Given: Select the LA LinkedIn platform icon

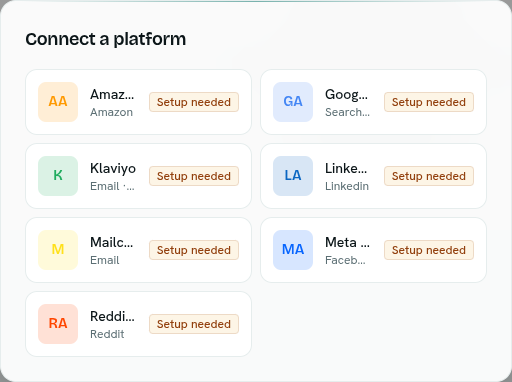Looking at the screenshot, I should (x=293, y=176).
